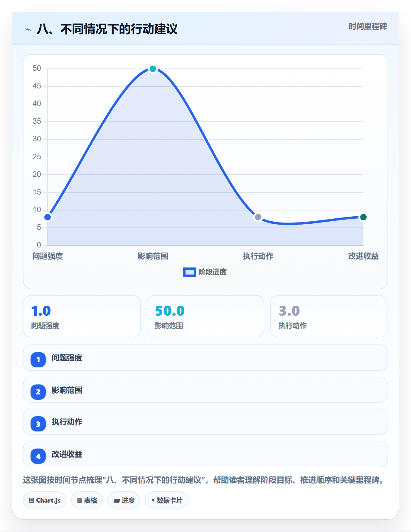Screen dimensions: 411x532
Task: Click the Chart.js tag
Action: [45, 500]
